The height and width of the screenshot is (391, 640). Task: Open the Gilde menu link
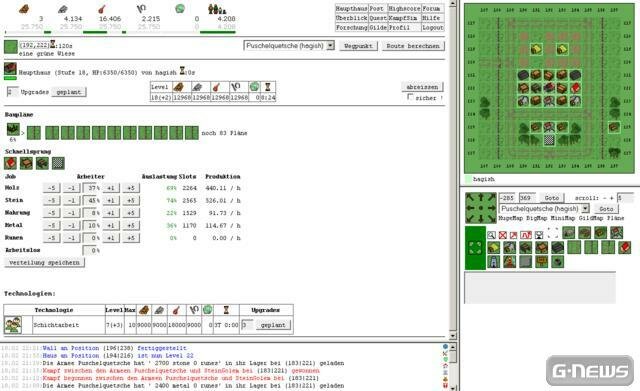pos(378,27)
